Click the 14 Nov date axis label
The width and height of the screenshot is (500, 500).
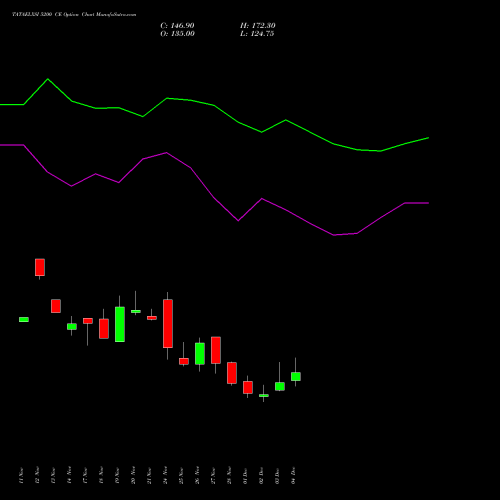click(69, 476)
